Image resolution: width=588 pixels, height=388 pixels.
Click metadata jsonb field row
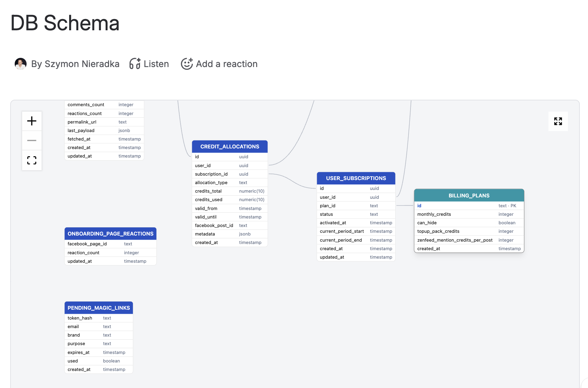[x=230, y=234]
